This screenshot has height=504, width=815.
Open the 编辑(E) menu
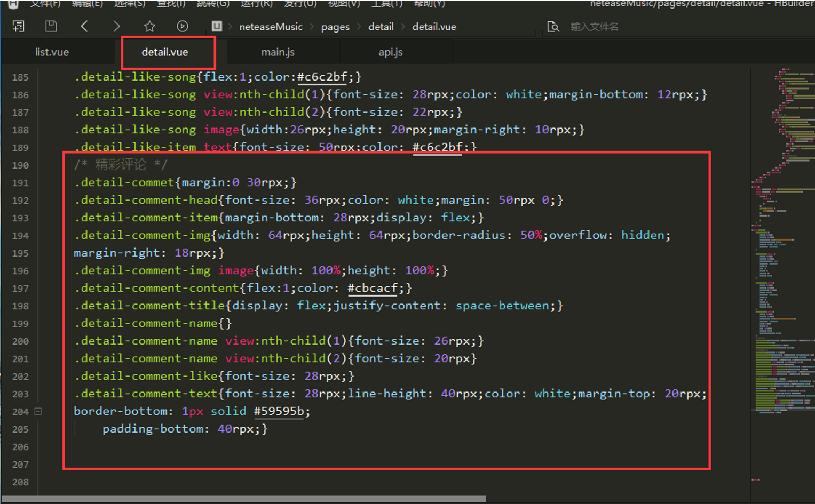(87, 4)
